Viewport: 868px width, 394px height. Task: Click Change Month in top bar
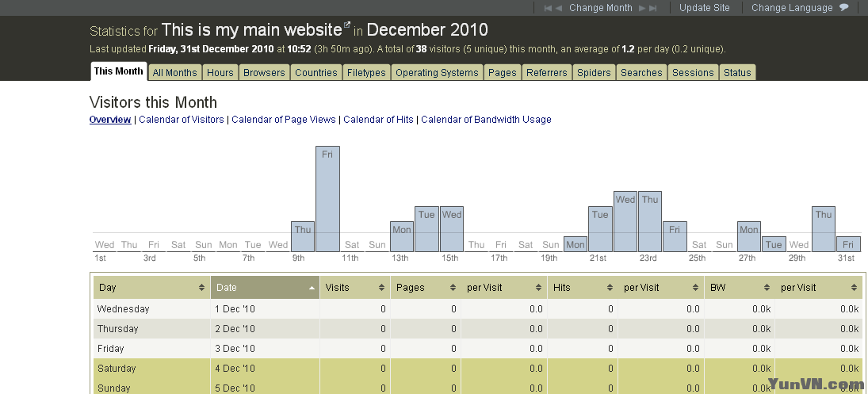click(601, 8)
